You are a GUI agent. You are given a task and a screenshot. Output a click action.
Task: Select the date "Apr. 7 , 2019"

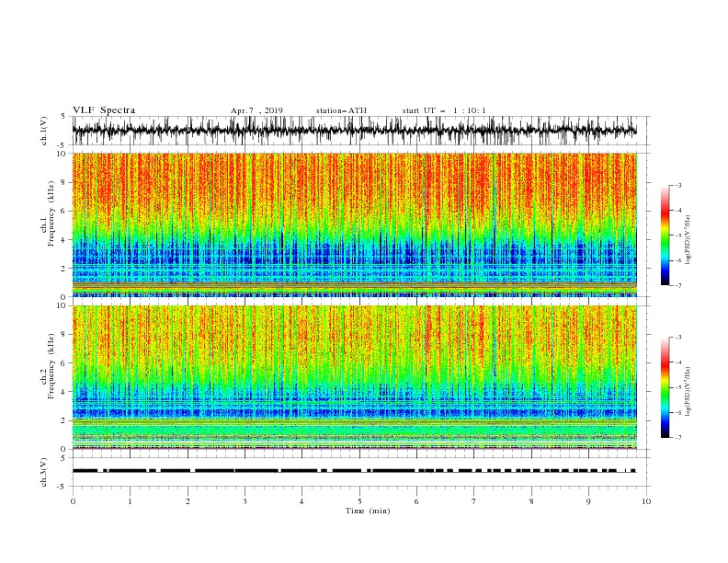[x=256, y=110]
